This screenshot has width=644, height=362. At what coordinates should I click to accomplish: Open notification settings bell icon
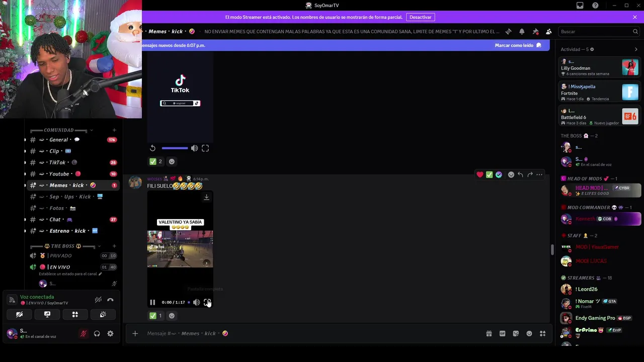pos(522,31)
